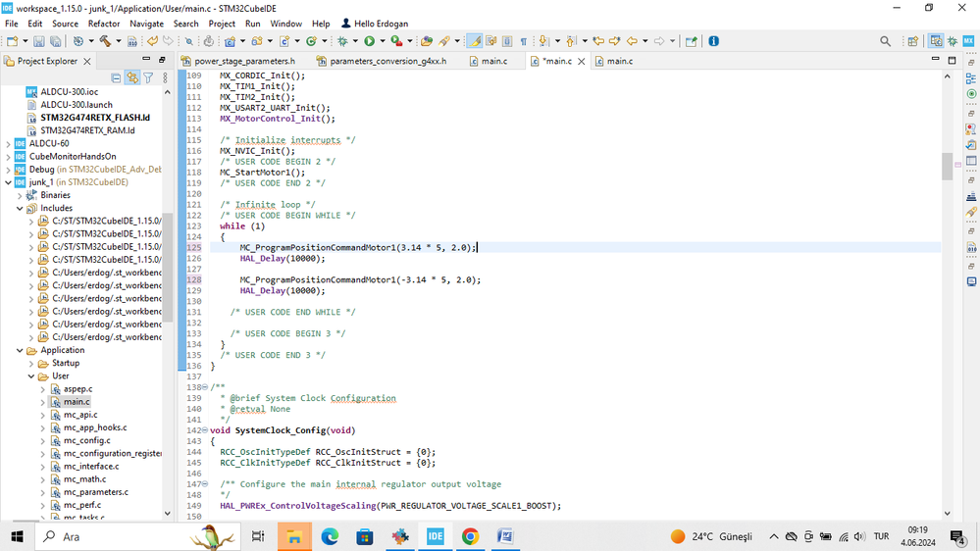This screenshot has height=551, width=980.
Task: Switch to the Device Configuration Tool (MX) perspective
Action: 967,41
